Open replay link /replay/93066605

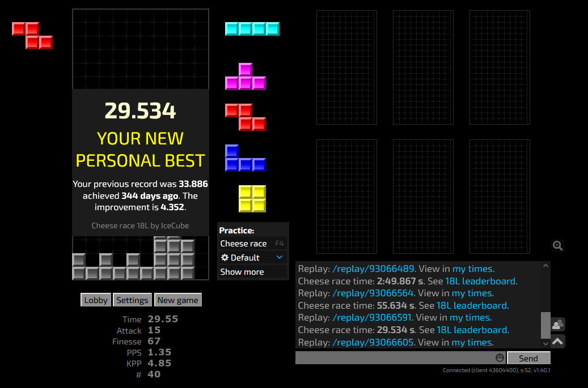(x=373, y=342)
